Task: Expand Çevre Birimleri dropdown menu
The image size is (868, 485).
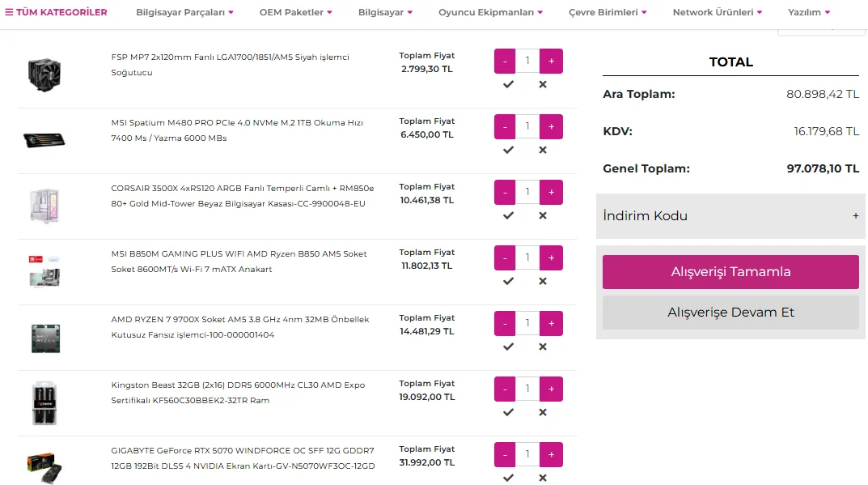Action: pos(608,12)
